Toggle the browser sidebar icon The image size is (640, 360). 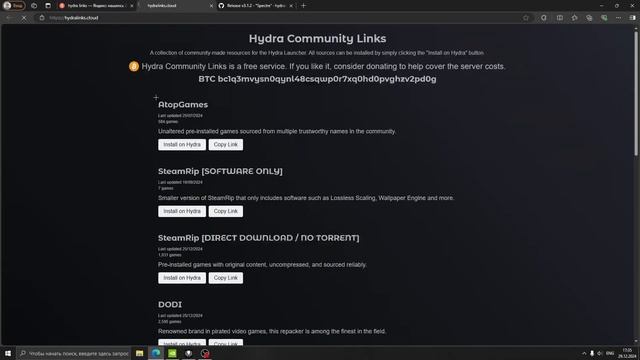(x=632, y=18)
